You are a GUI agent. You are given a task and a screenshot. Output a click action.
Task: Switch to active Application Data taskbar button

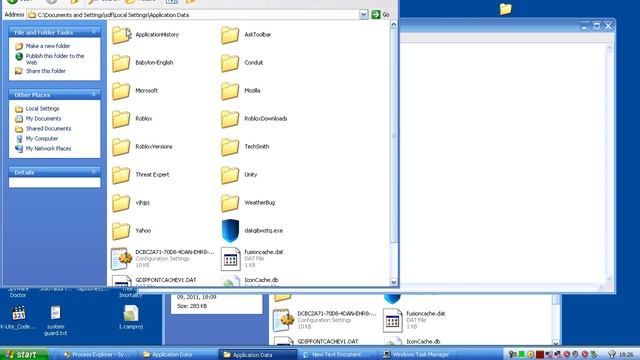pyautogui.click(x=258, y=355)
